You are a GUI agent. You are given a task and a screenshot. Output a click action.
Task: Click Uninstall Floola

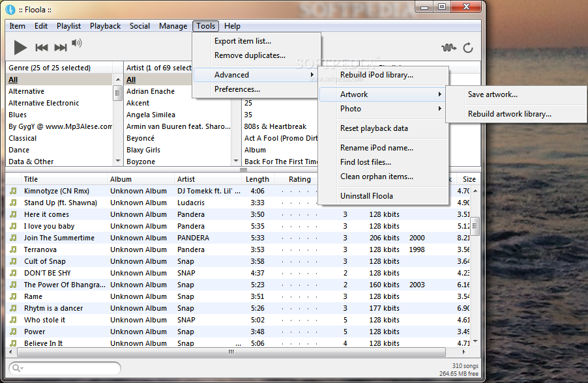pyautogui.click(x=383, y=196)
